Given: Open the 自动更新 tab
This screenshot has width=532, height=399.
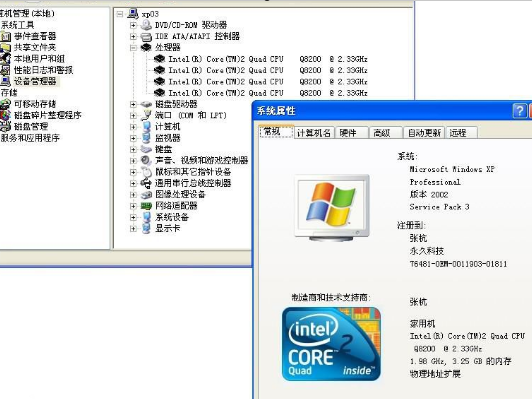Looking at the screenshot, I should (424, 133).
